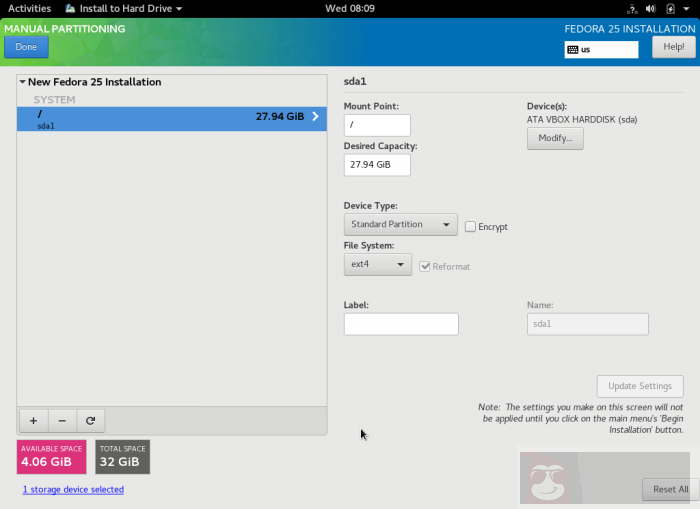Open the Wed 08:09 clock menu
Image resolution: width=700 pixels, height=509 pixels.
point(350,8)
